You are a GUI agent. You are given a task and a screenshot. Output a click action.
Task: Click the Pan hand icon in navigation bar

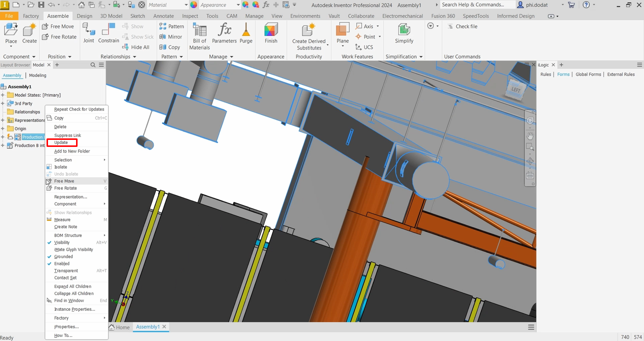coord(530,135)
